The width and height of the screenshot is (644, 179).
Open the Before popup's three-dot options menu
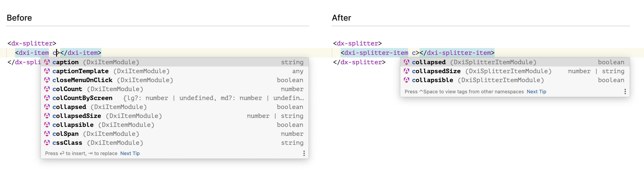[x=304, y=153]
